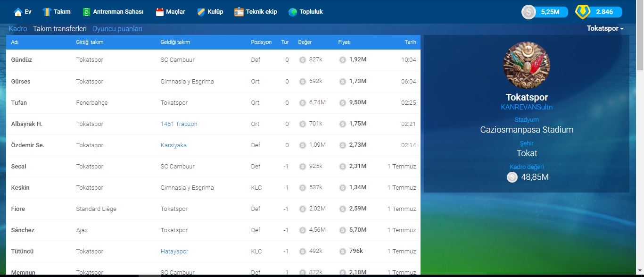Open the Takım menu
This screenshot has width=644, height=277.
click(x=56, y=12)
